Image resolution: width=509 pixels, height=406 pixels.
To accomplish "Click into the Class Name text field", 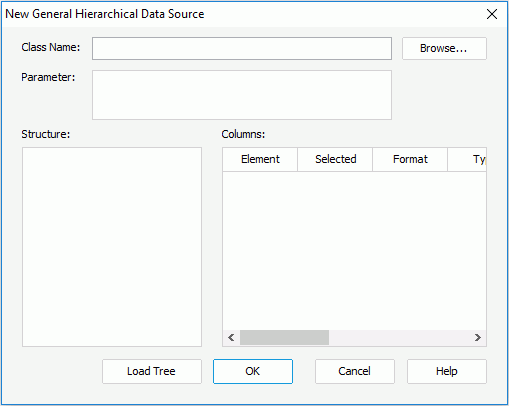I will pyautogui.click(x=242, y=49).
